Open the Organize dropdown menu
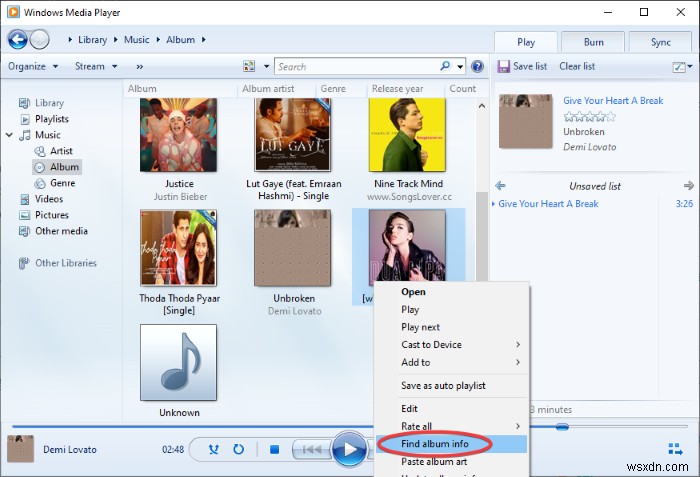 [x=33, y=67]
